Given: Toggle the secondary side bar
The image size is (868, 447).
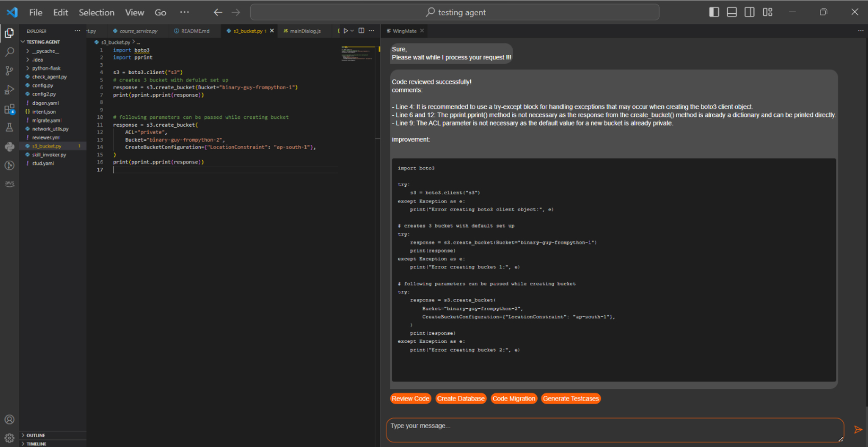Looking at the screenshot, I should 750,12.
